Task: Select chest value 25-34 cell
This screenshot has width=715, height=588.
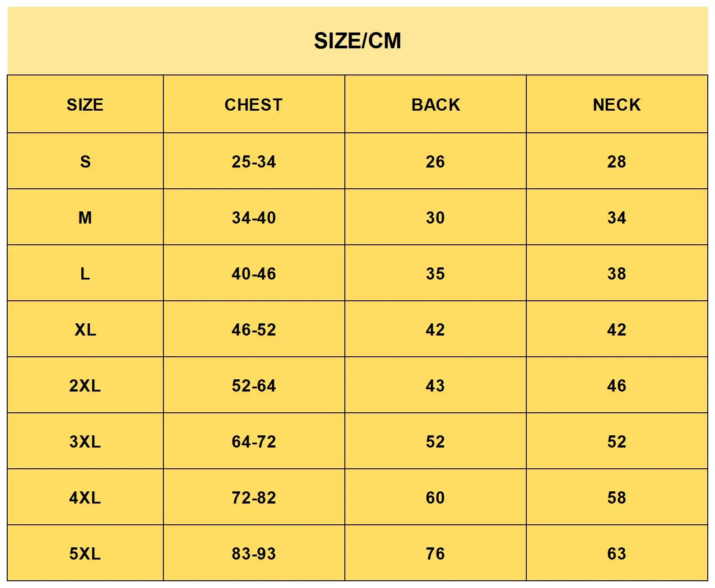Action: pyautogui.click(x=254, y=161)
